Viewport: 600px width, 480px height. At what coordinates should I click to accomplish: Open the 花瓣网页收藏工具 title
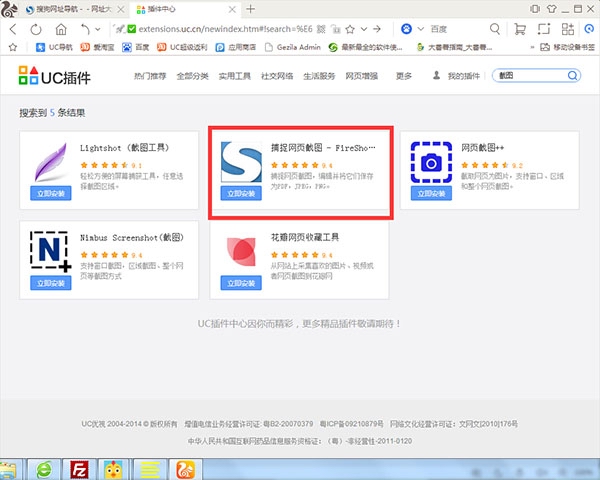point(305,238)
